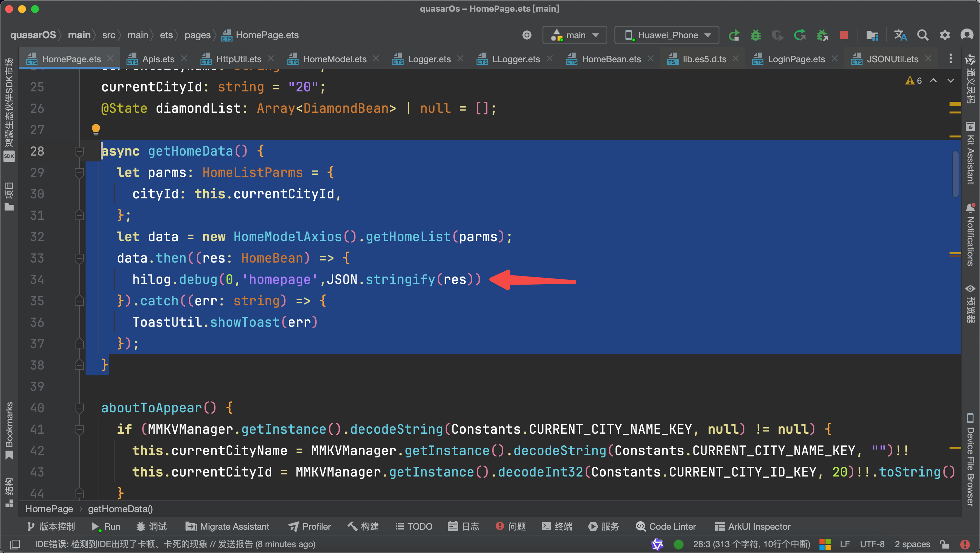Click the pages breadcrumb in navigation bar
This screenshot has width=980, height=553.
point(197,35)
